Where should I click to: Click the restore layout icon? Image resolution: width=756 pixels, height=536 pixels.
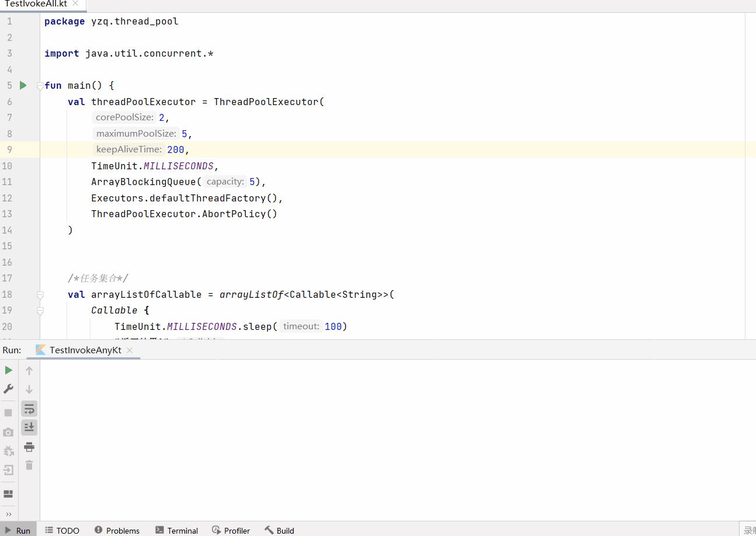pos(8,494)
